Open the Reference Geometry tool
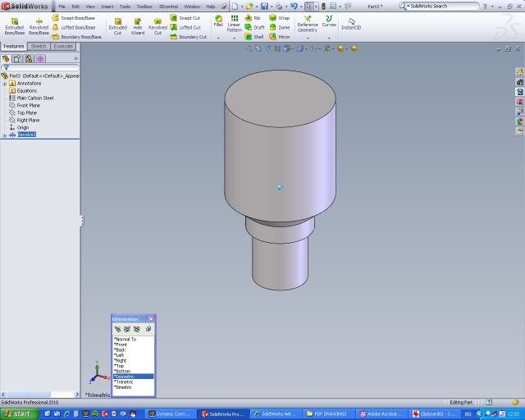Viewport: 525px width, 420px height. click(308, 23)
